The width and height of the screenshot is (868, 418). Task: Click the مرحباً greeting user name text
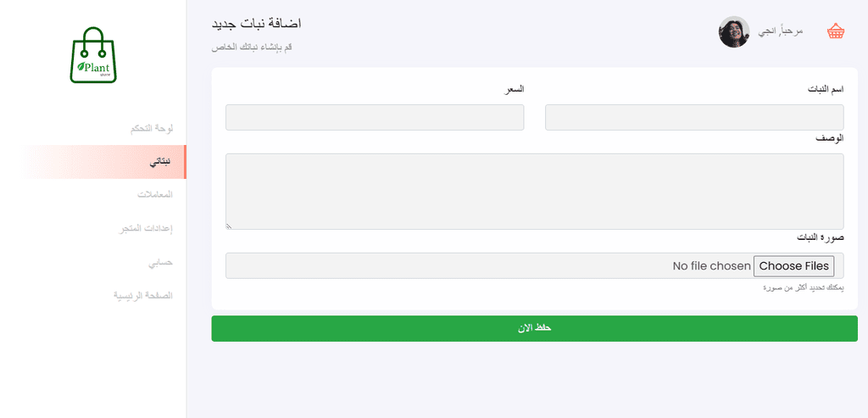pyautogui.click(x=781, y=31)
